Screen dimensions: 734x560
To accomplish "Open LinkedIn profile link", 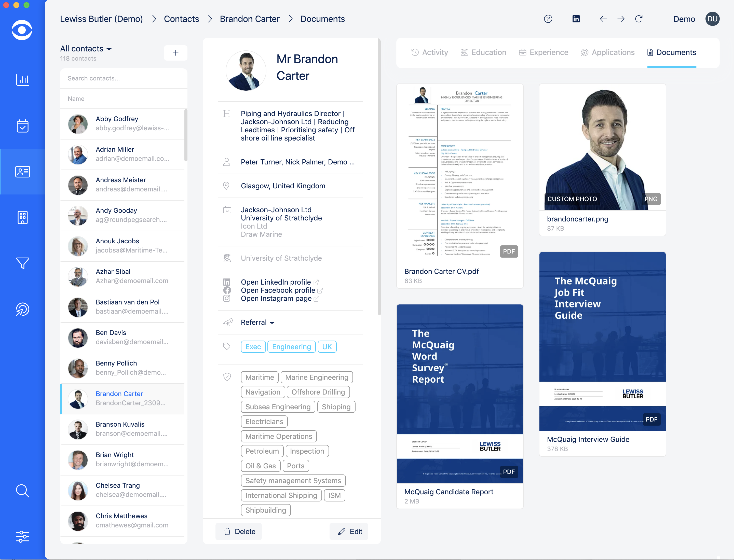I will (x=276, y=282).
